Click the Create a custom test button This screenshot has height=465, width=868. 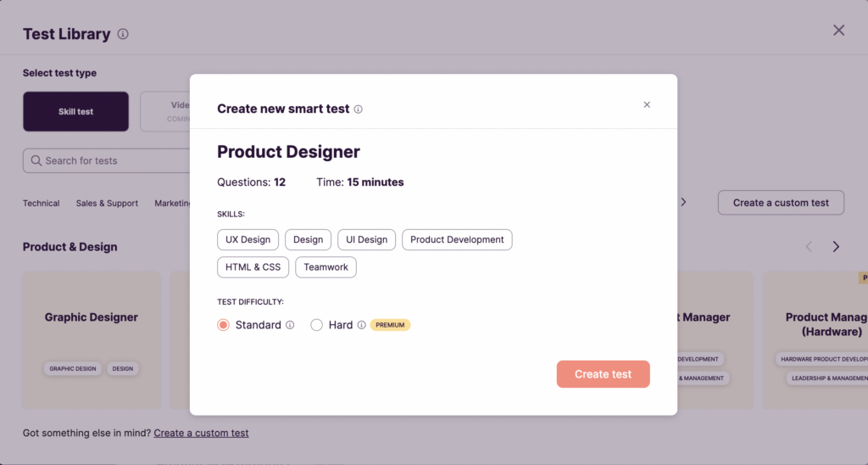tap(781, 203)
